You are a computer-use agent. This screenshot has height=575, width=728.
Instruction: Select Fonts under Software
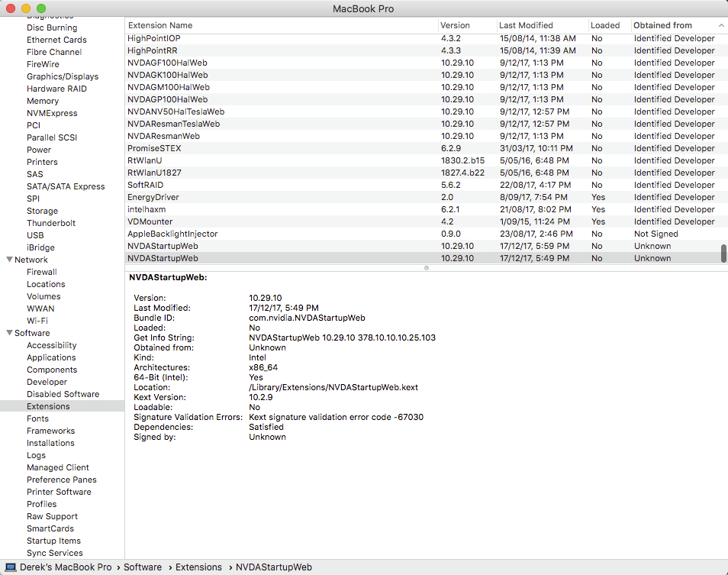(x=37, y=418)
